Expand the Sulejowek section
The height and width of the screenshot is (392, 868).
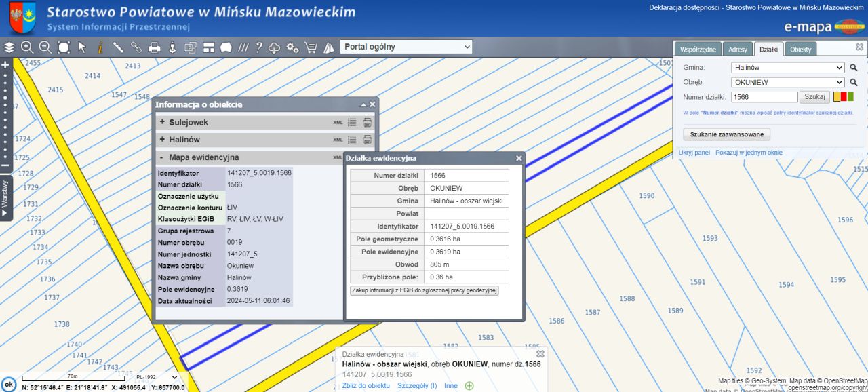click(162, 122)
